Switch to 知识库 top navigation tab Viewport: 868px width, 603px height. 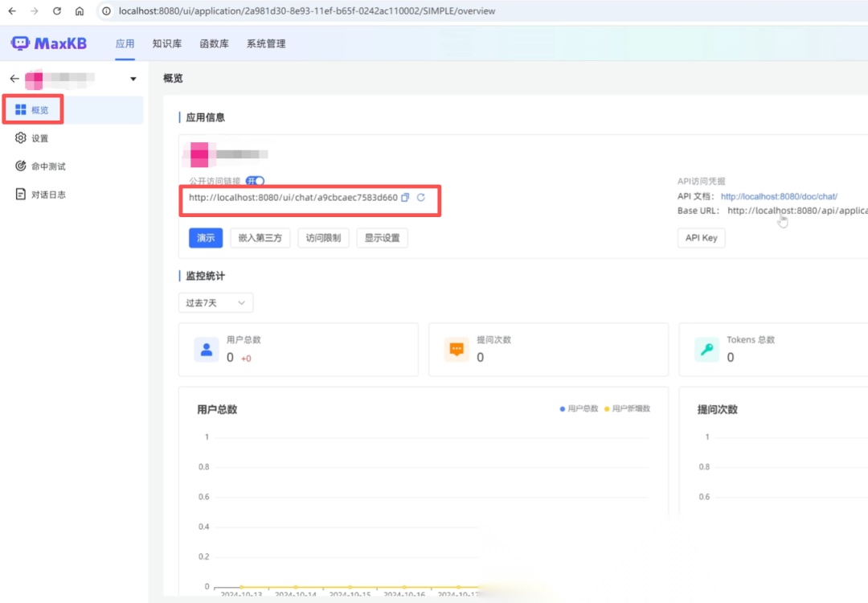coord(167,43)
